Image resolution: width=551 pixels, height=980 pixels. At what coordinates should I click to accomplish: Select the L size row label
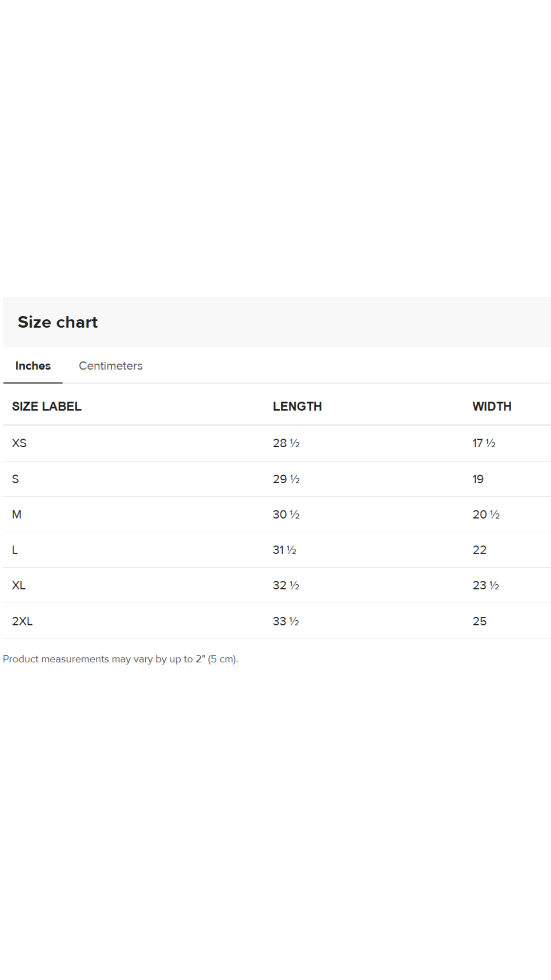(15, 550)
